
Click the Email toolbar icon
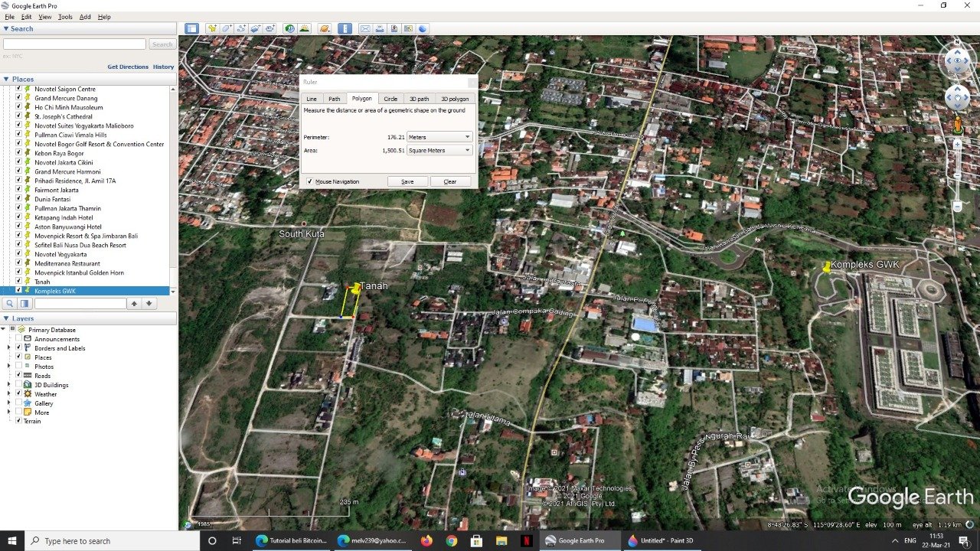coord(365,28)
